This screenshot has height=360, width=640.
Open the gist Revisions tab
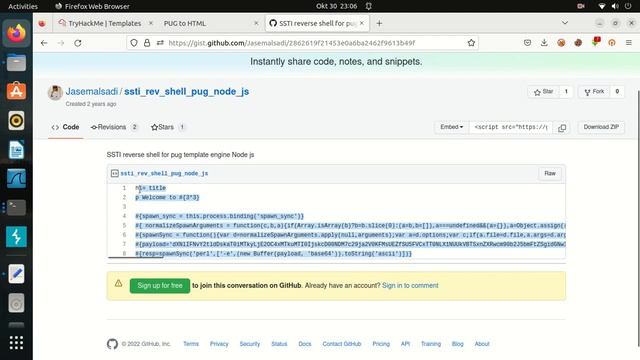(114, 127)
